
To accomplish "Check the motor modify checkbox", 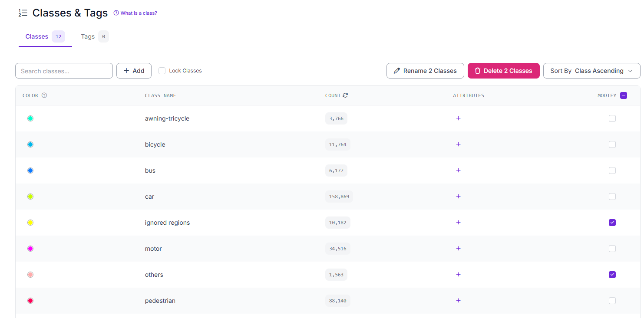I will click(612, 249).
